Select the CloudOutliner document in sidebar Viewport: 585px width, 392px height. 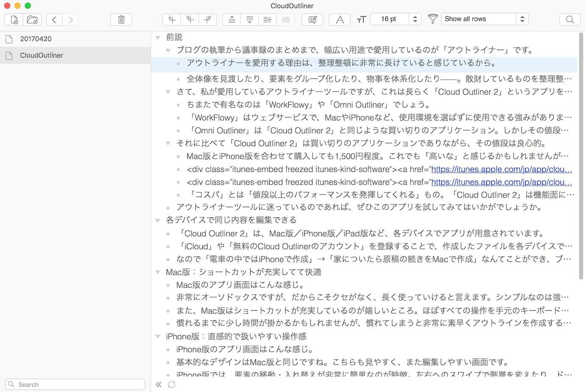75,56
